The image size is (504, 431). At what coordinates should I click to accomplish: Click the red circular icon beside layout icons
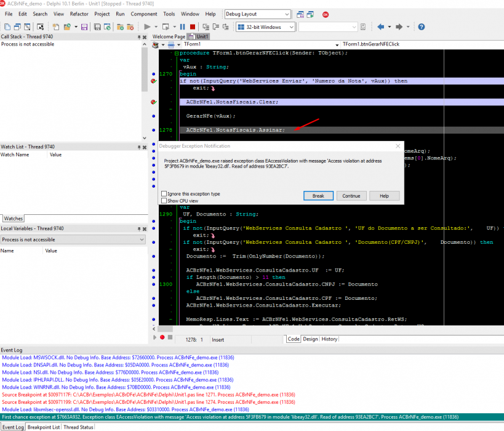coord(326,15)
